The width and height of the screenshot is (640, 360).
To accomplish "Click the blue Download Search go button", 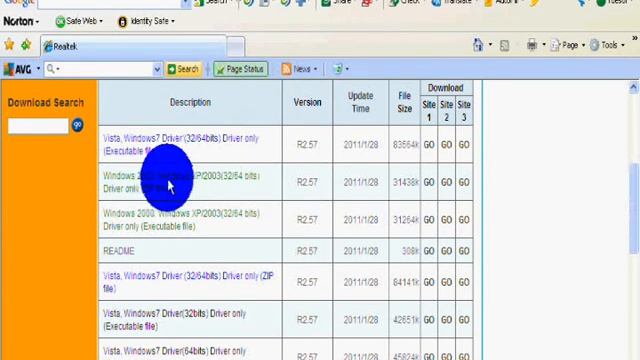I will [x=78, y=125].
